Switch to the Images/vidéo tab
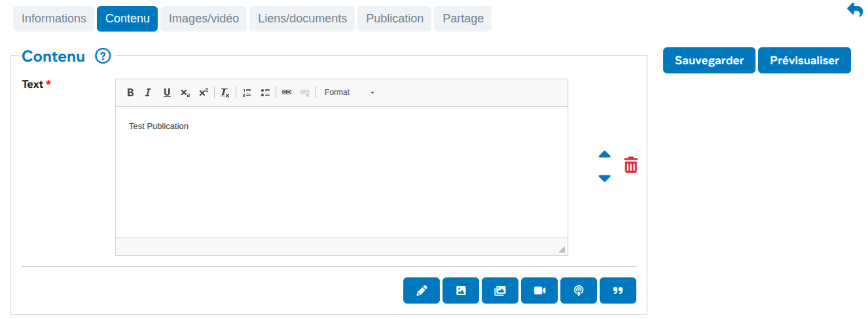The height and width of the screenshot is (319, 868). [203, 18]
